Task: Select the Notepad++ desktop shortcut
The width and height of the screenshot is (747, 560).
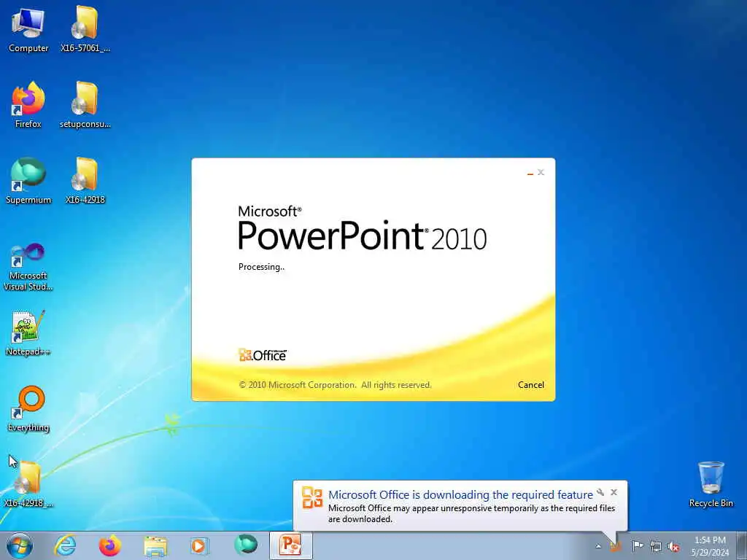Action: pyautogui.click(x=28, y=333)
